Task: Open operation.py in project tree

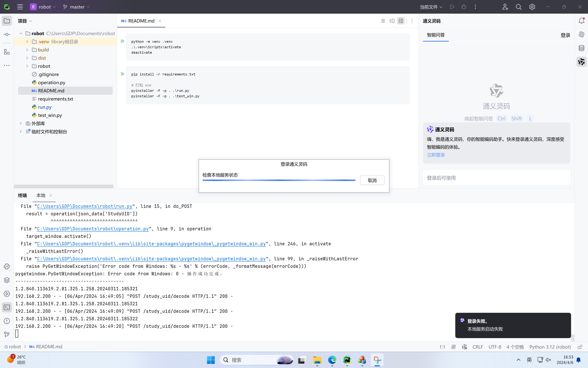Action: pyautogui.click(x=52, y=82)
